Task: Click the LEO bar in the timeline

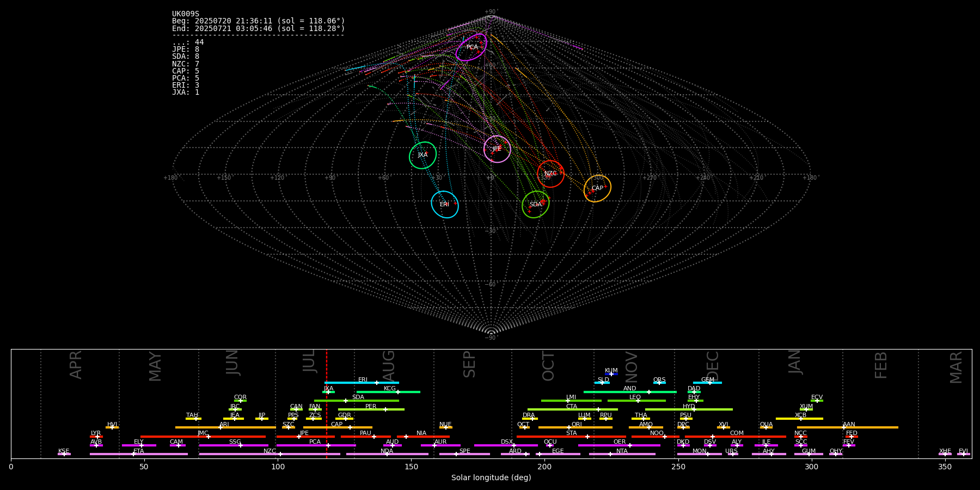Action: tap(636, 401)
